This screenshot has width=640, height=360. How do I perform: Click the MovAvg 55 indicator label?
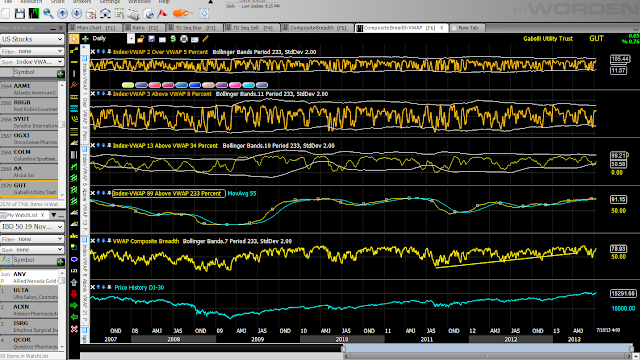point(242,193)
